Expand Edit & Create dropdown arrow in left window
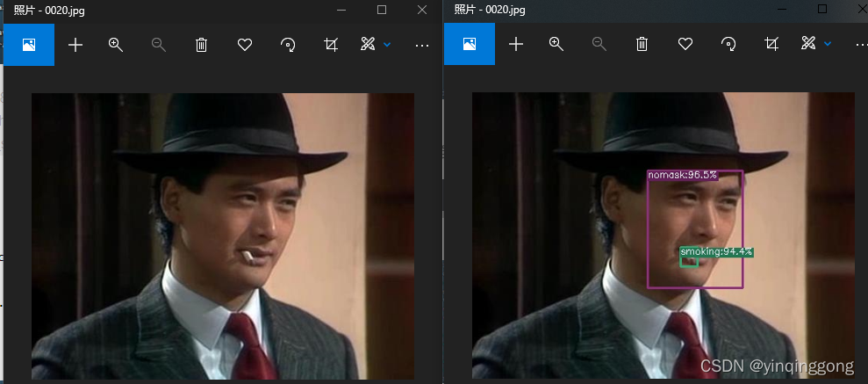The image size is (868, 384). point(387,44)
